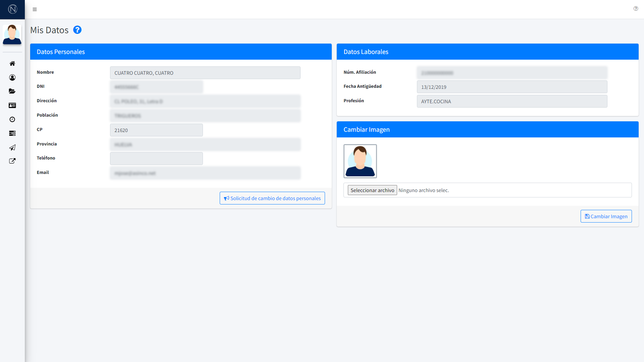Open the folder icon in sidebar
644x362 pixels.
click(12, 91)
